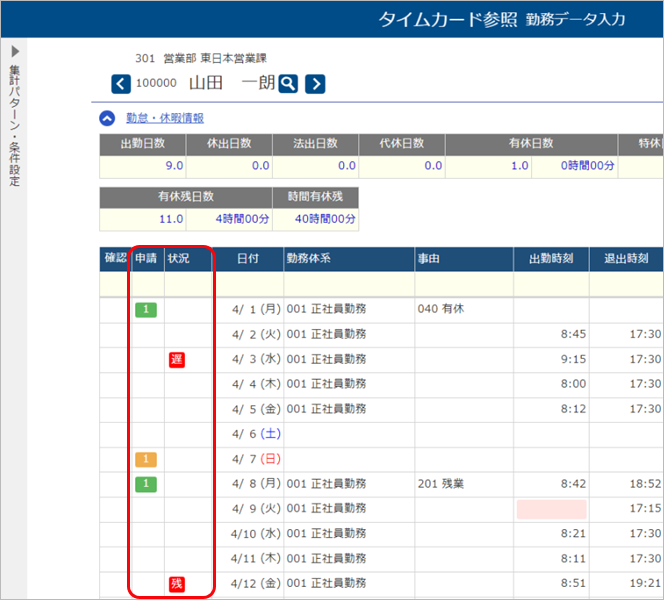This screenshot has height=600, width=664.
Task: Click the 8:51 clock-in time on 4/12
Action: (x=573, y=583)
